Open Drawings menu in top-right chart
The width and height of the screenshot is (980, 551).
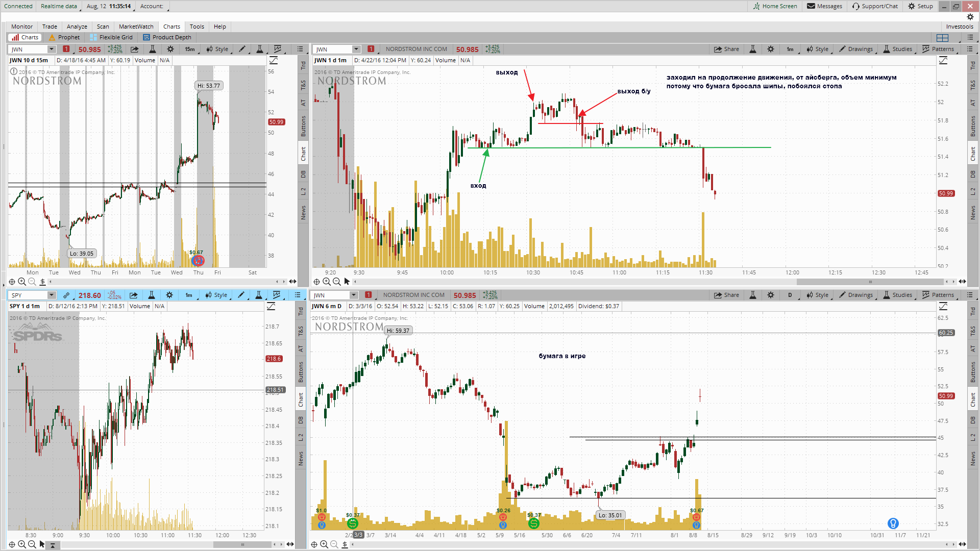[x=856, y=49]
